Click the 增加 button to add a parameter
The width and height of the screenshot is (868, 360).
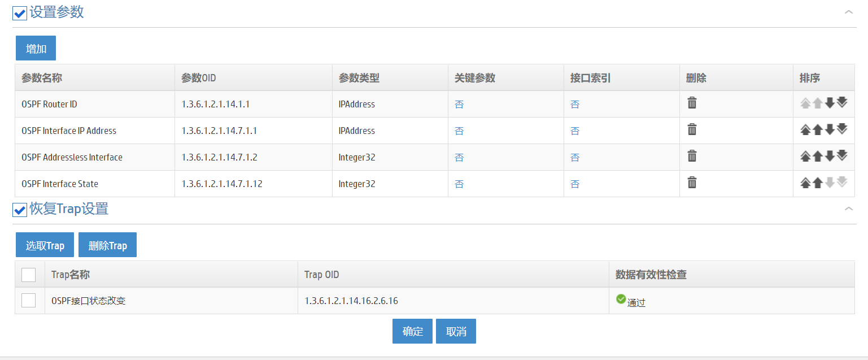36,48
